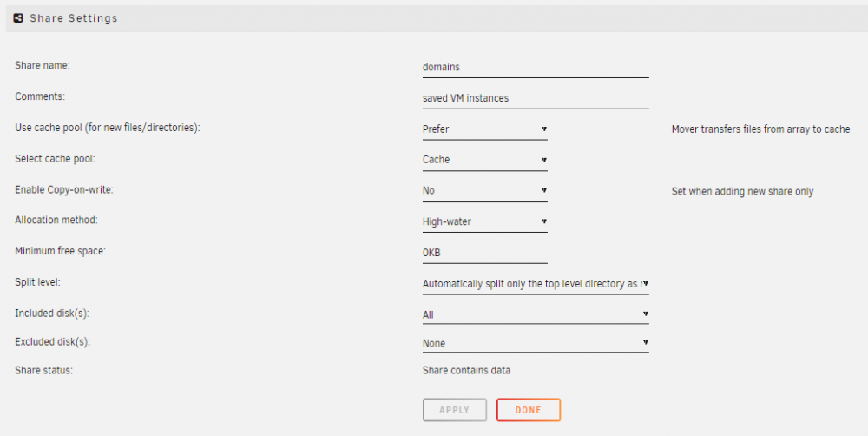The image size is (868, 436).
Task: Click the 'Comments:' label
Action: [x=40, y=96]
